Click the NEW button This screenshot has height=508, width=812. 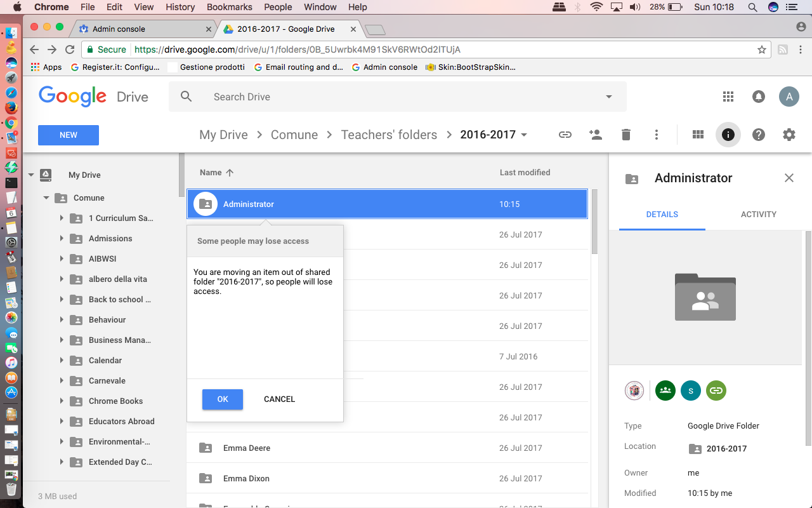pos(69,135)
